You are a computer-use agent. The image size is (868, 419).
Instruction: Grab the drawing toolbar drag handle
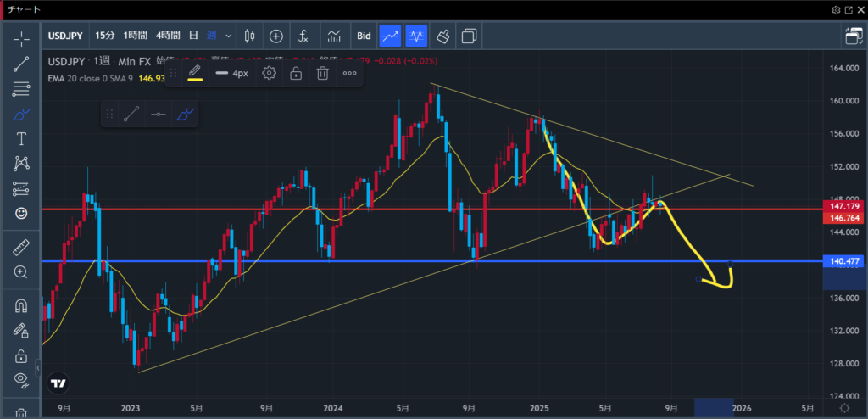coord(173,73)
